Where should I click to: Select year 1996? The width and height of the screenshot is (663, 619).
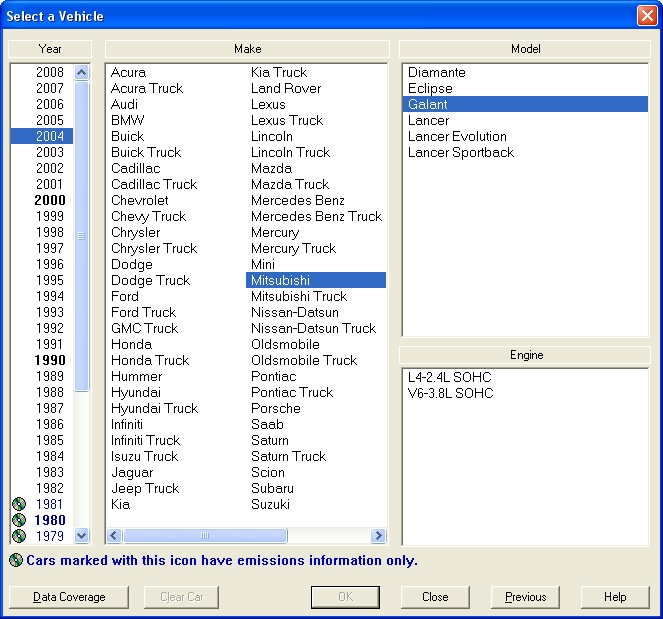[50, 264]
